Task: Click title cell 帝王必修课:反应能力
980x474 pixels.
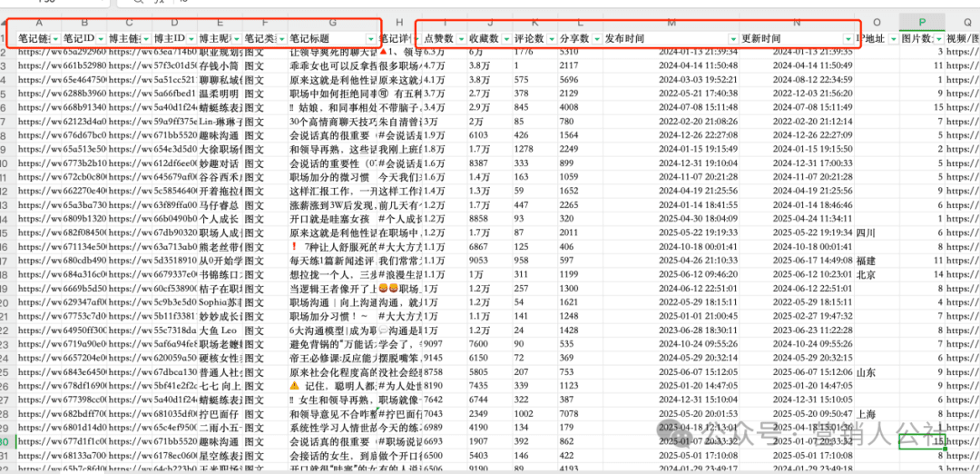Action: (x=332, y=358)
